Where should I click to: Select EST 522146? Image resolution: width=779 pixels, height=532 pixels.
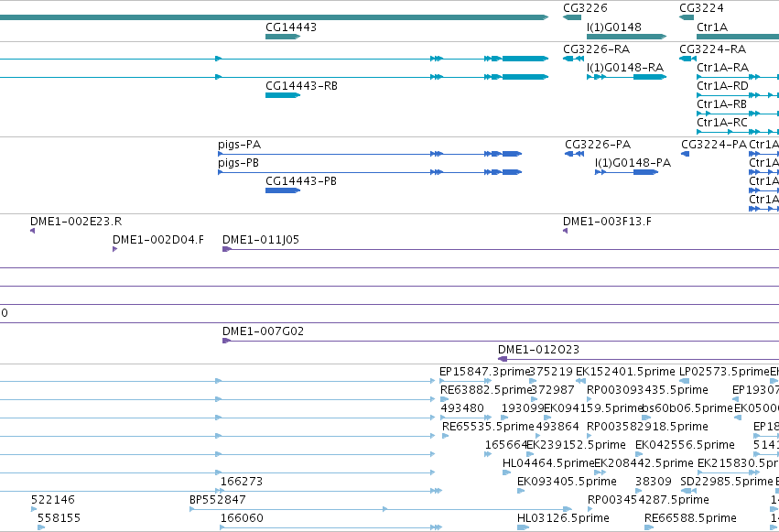34,509
